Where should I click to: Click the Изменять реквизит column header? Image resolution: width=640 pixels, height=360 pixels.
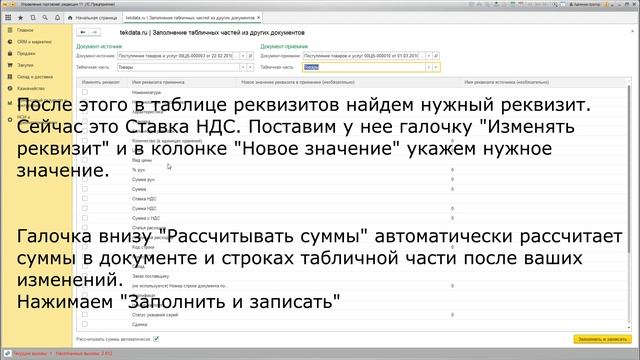pyautogui.click(x=101, y=82)
